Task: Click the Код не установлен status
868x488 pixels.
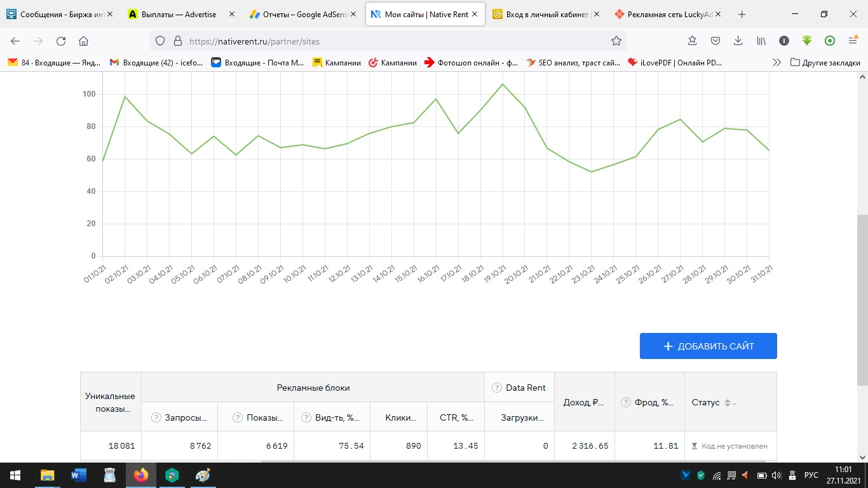Action: click(x=729, y=446)
